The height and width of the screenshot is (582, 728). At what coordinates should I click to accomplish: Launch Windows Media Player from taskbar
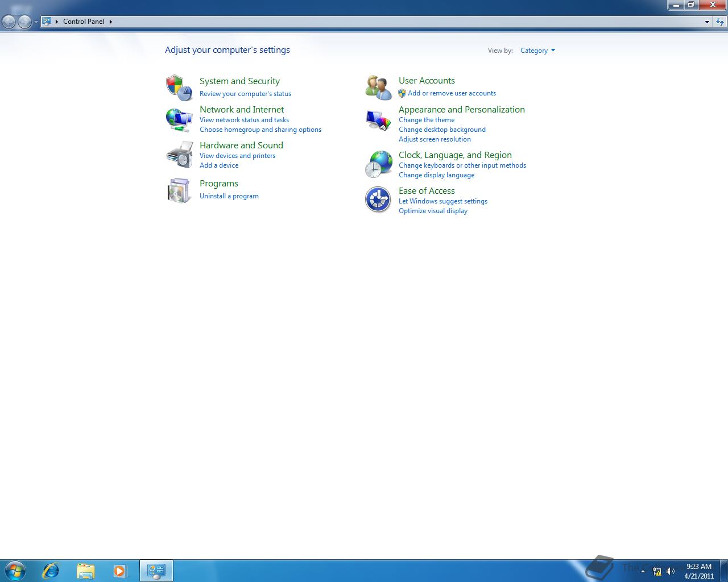click(120, 571)
